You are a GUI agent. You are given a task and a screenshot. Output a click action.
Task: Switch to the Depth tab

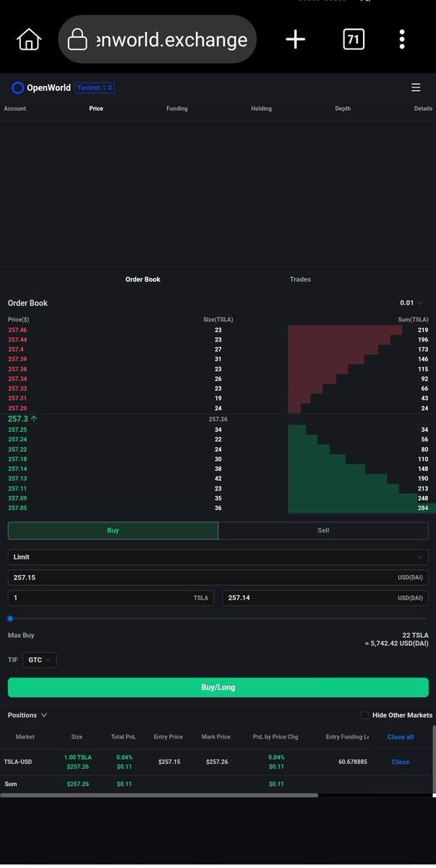coord(343,109)
